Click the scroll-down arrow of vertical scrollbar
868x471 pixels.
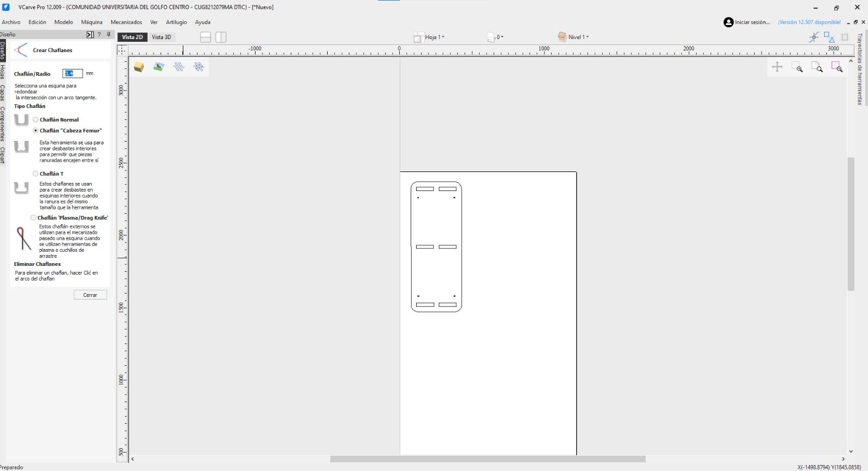click(x=851, y=451)
